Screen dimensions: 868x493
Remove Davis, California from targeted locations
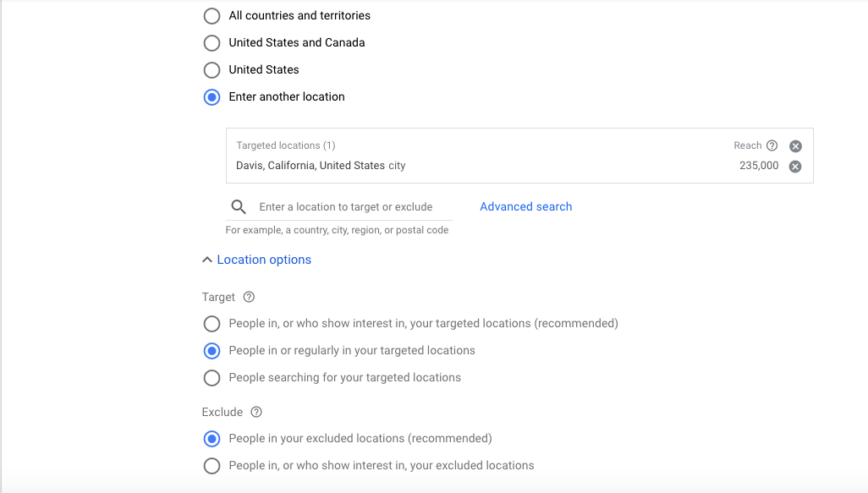click(794, 166)
